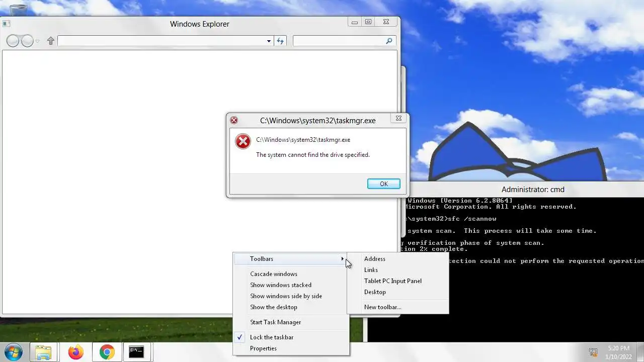The width and height of the screenshot is (644, 362).
Task: Switch to the cmd taskbar button
Action: [136, 352]
